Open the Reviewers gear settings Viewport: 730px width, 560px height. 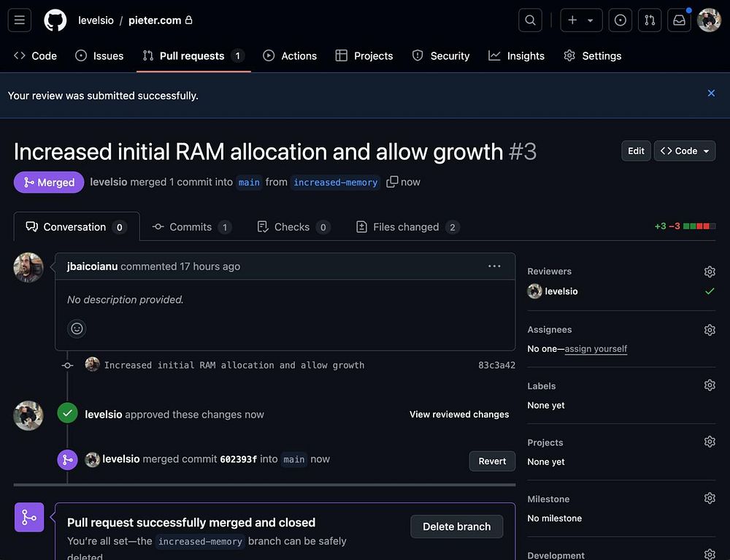point(710,272)
